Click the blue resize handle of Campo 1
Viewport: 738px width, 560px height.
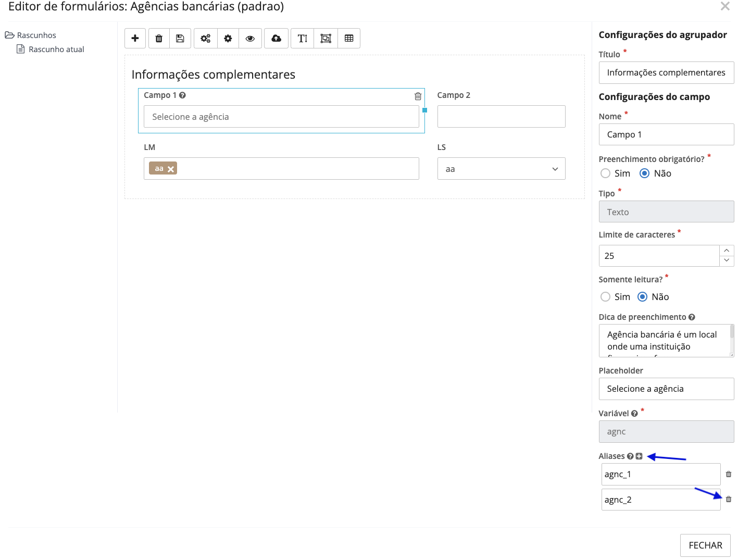tap(424, 110)
